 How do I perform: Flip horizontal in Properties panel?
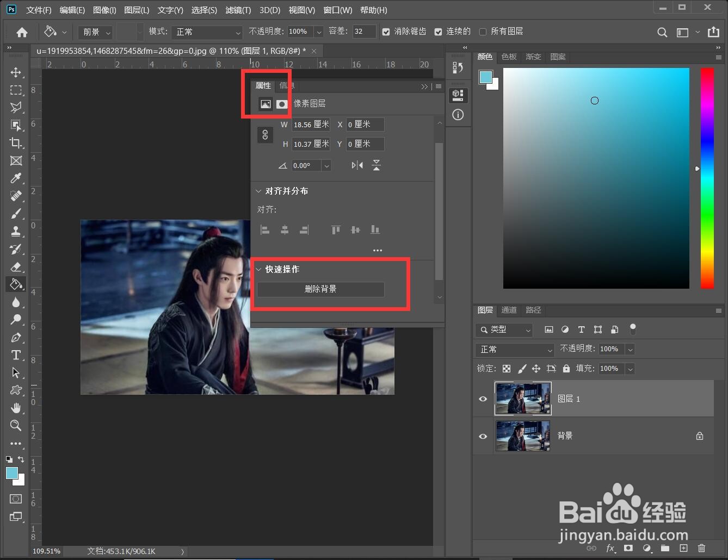click(357, 165)
